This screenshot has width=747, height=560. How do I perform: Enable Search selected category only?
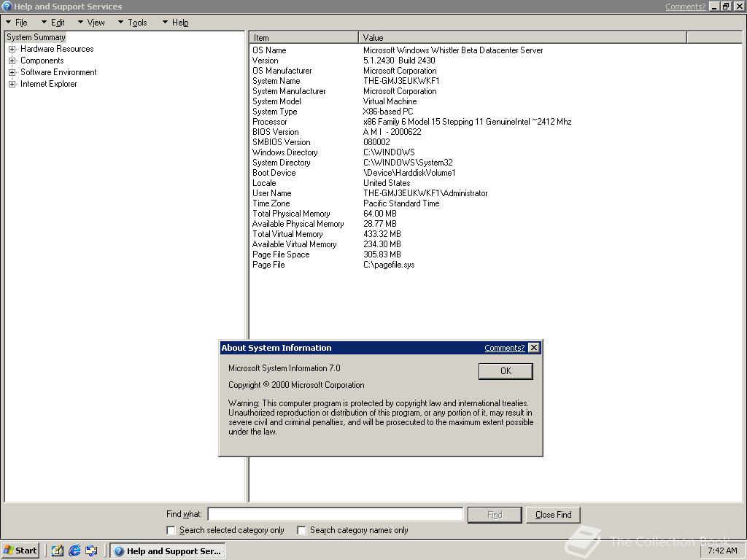pos(171,530)
